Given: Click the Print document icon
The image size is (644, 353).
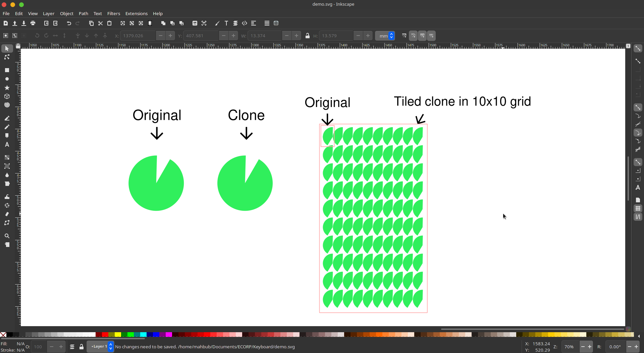Looking at the screenshot, I should click(x=33, y=23).
